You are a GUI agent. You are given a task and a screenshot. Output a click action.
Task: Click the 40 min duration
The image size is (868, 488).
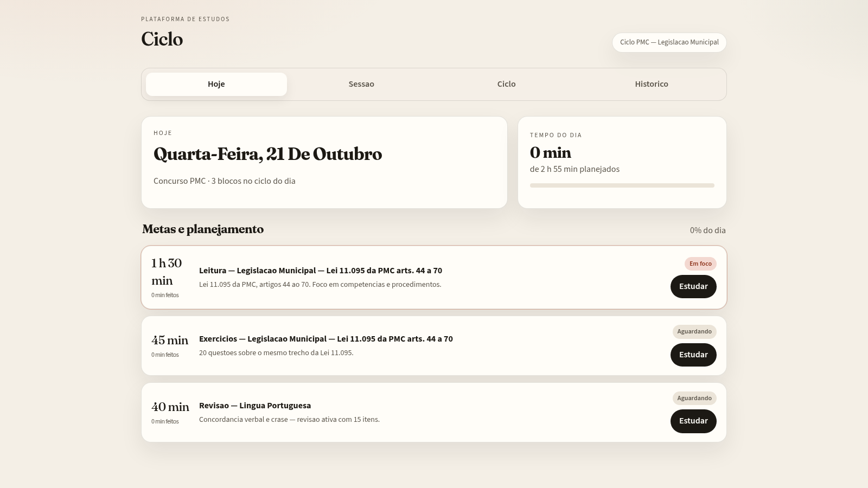coord(170,407)
